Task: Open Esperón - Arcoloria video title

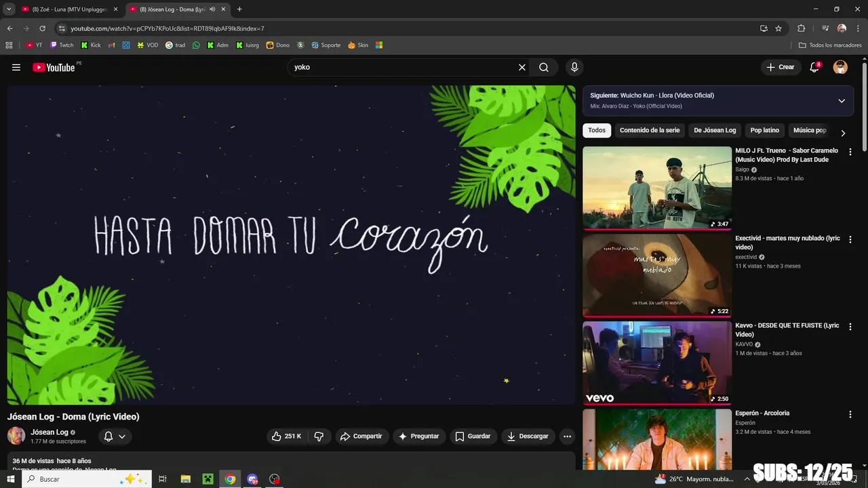Action: click(762, 413)
